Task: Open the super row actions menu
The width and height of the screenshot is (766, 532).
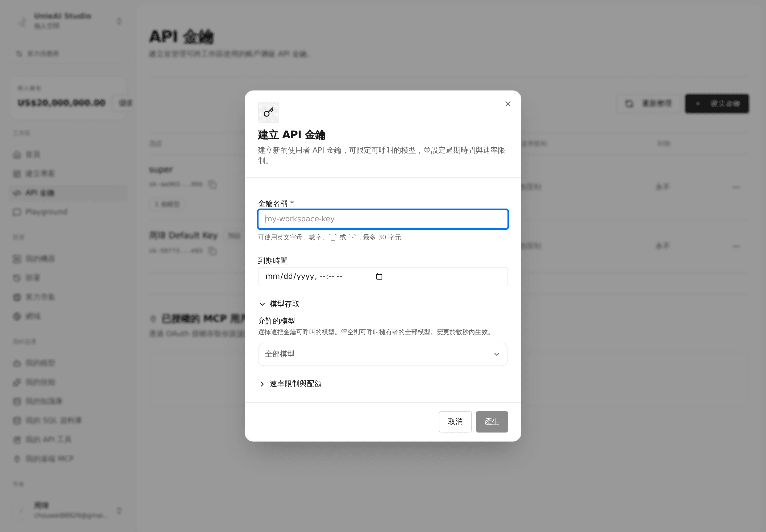Action: click(736, 187)
